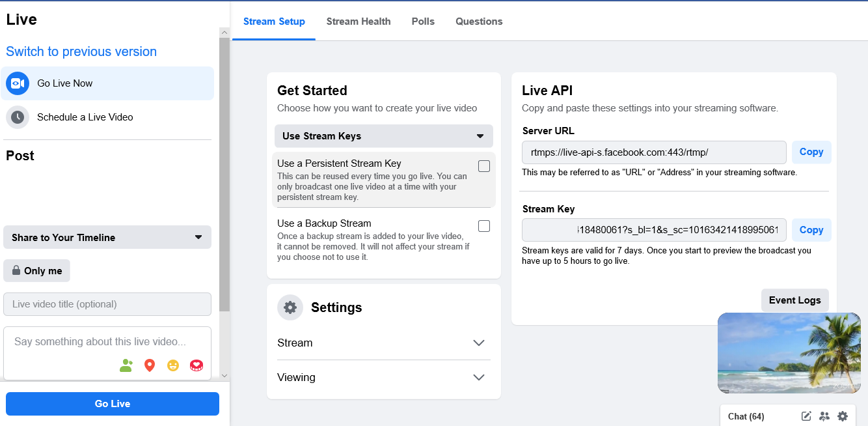Open the Use Stream Keys dropdown
Image resolution: width=868 pixels, height=426 pixels.
click(x=384, y=136)
